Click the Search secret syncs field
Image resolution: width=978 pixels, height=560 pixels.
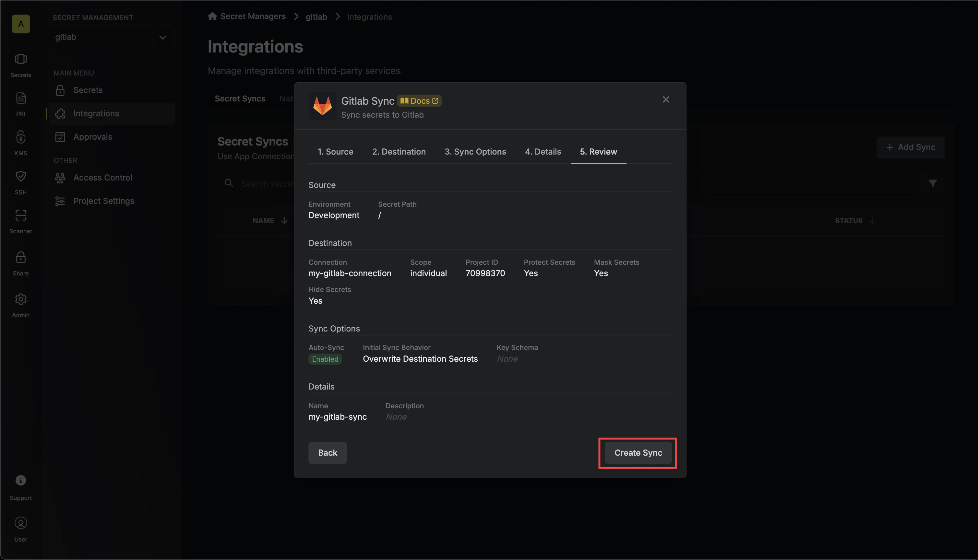point(567,183)
